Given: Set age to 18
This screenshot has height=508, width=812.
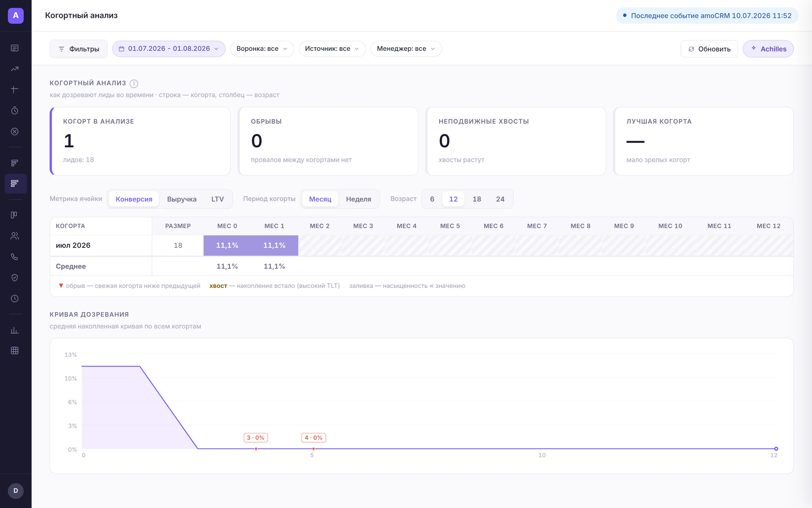Looking at the screenshot, I should [477, 199].
